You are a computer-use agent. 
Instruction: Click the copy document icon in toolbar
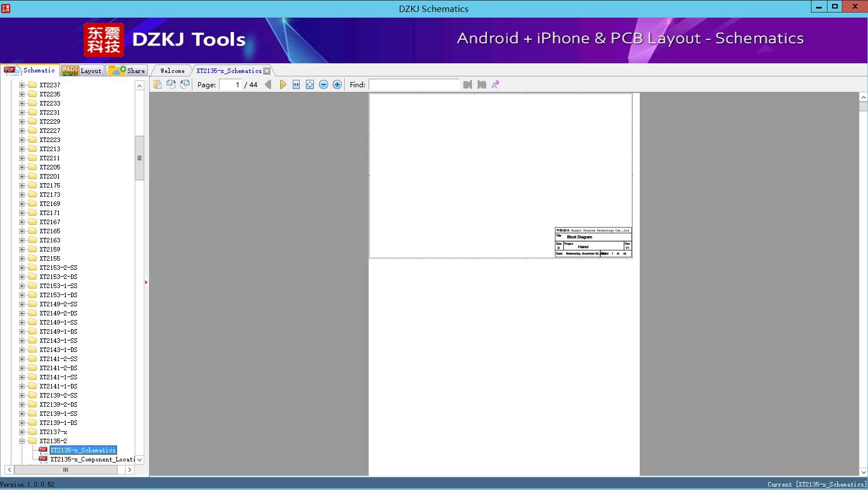[158, 84]
